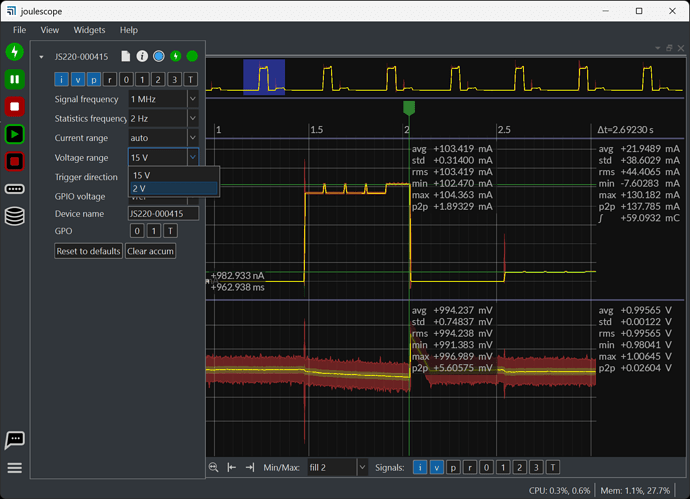Jump to waveform start arrow icon
This screenshot has width=690, height=499.
[231, 467]
